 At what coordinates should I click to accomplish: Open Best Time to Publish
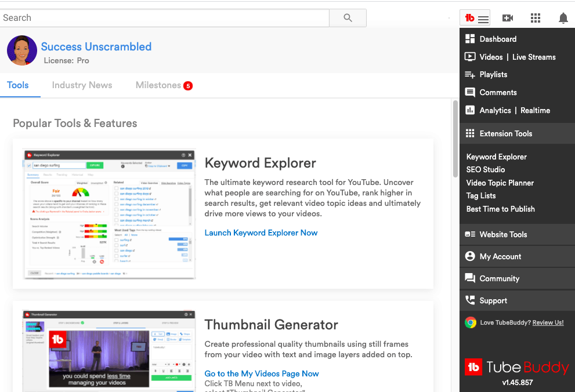coord(501,209)
